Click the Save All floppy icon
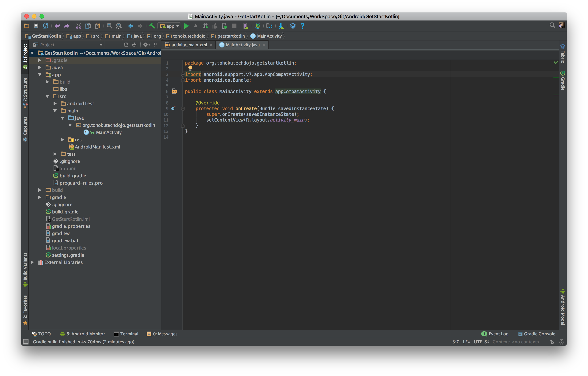Image resolution: width=588 pixels, height=376 pixels. pyautogui.click(x=36, y=26)
